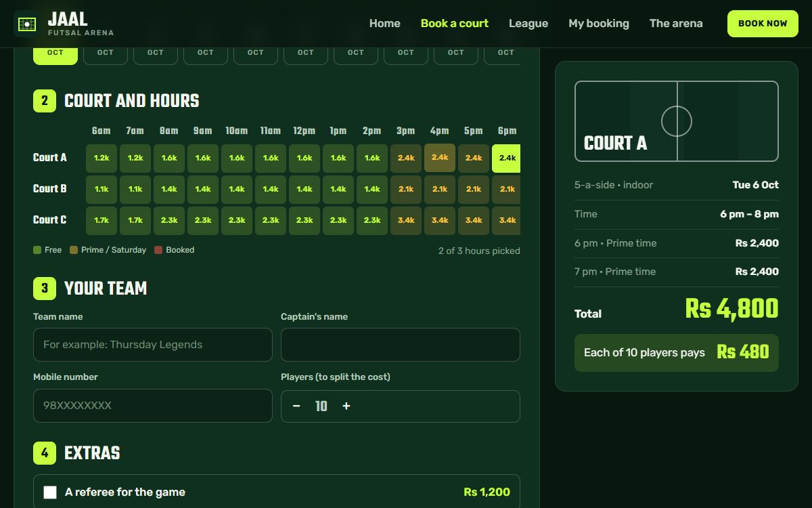Select Court A 10am slot

237,158
